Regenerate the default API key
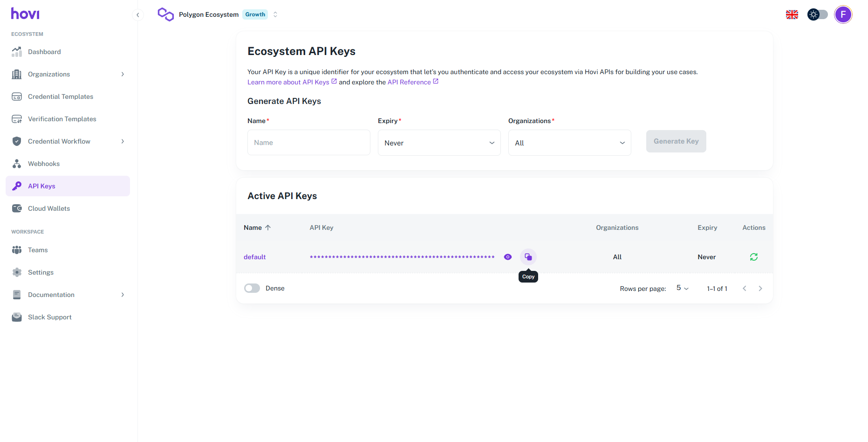 [x=753, y=257]
